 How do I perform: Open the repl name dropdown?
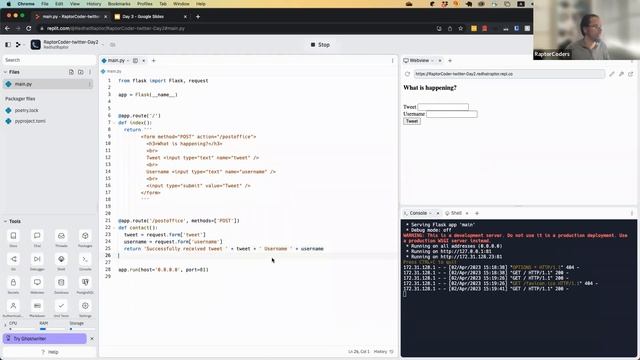coord(103,44)
